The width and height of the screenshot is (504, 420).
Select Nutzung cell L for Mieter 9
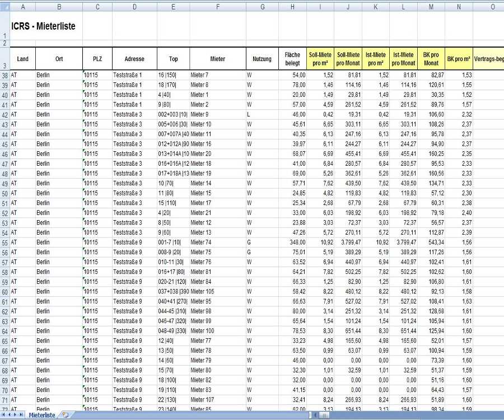(262, 114)
